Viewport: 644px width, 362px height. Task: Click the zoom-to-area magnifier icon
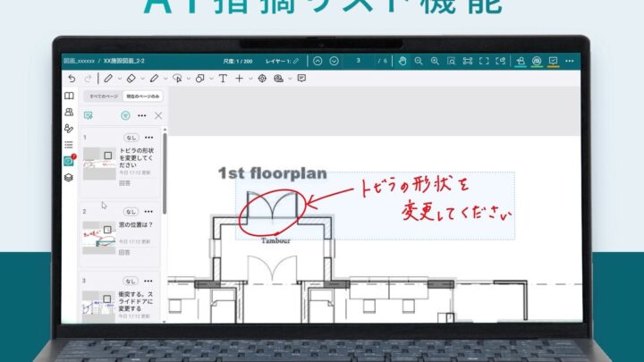[x=451, y=61]
